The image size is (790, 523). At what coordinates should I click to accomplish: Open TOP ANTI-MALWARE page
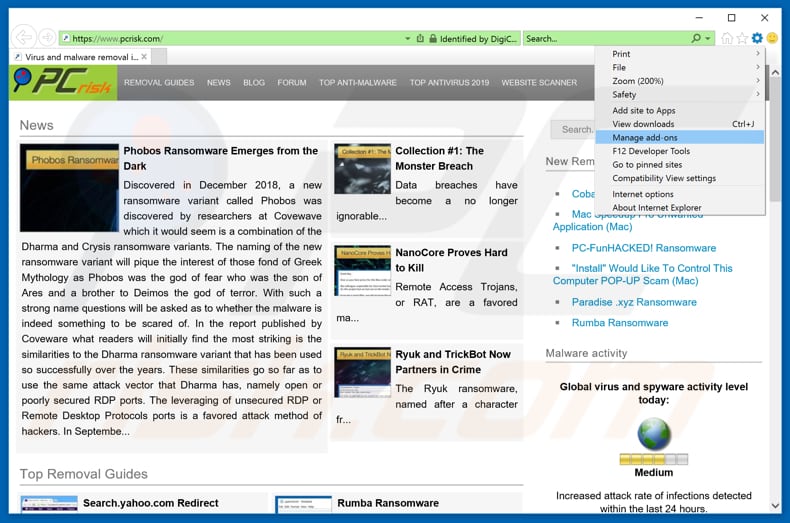coord(358,83)
